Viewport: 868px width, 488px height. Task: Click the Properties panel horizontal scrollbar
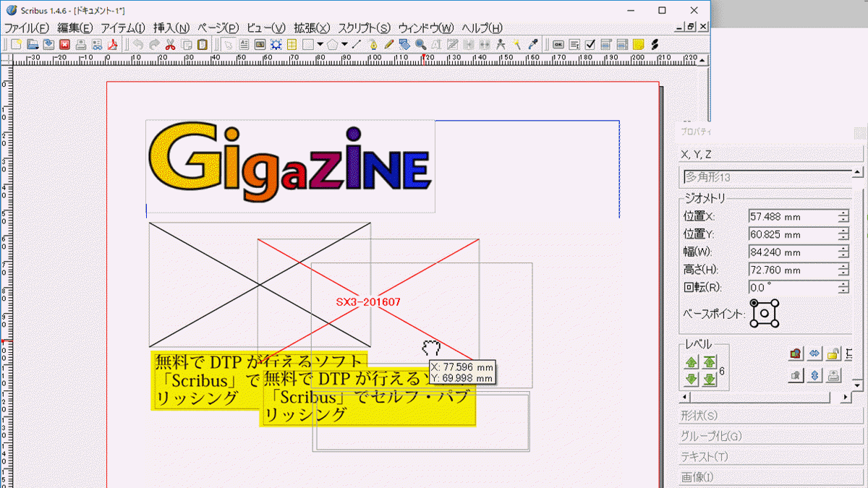(765, 398)
